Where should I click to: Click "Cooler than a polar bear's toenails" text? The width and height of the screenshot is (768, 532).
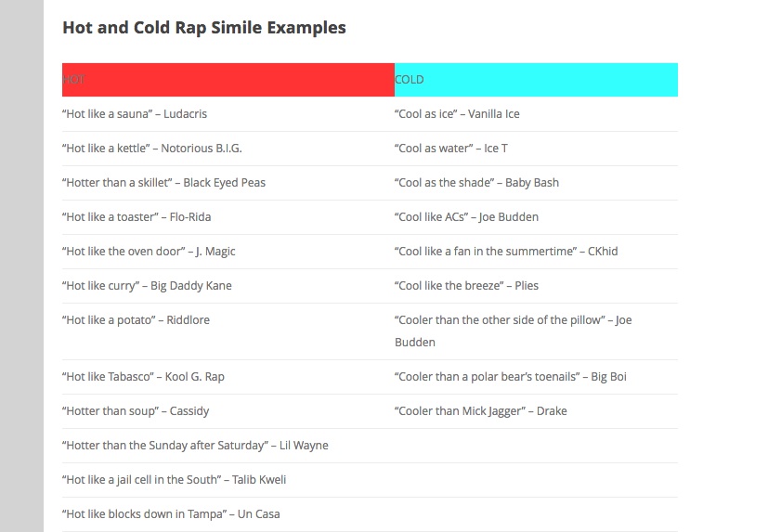pyautogui.click(x=510, y=377)
